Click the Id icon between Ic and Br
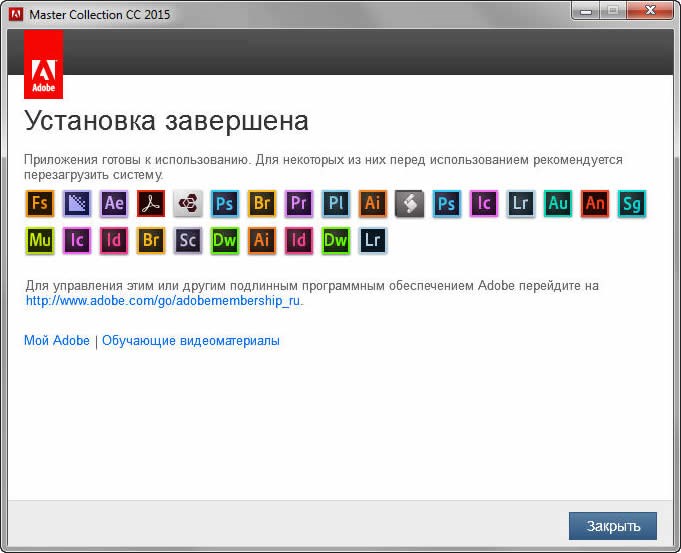 [114, 240]
